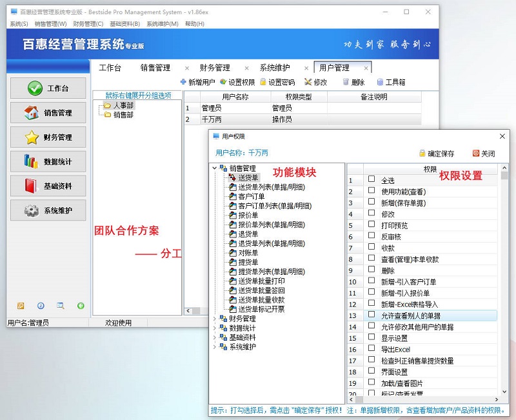Enable the 修改 permission checkbox
Screen dimensions: 516x420
[372, 213]
